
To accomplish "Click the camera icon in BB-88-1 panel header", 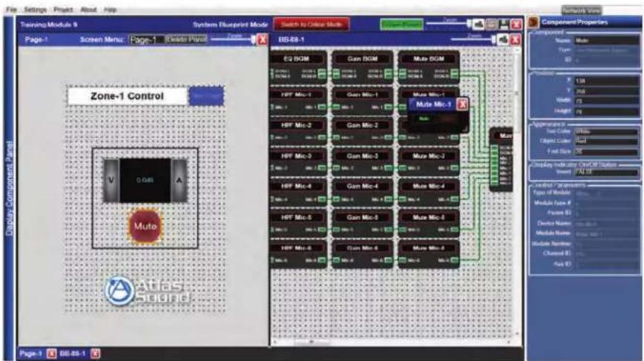I will point(503,39).
